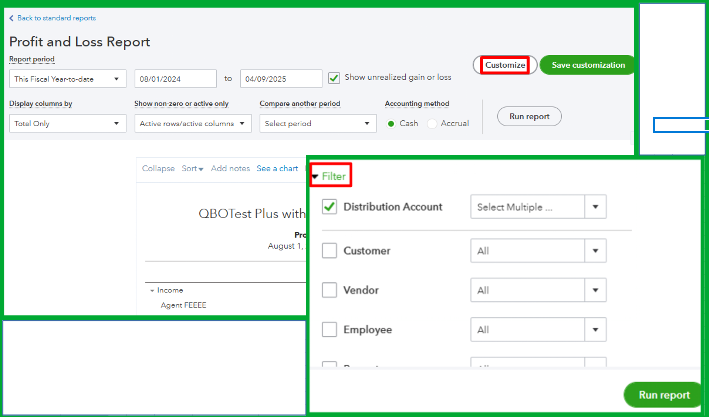Screen dimensions: 709x417
Task: Uncheck Show unrealized gain or loss
Action: pos(334,77)
